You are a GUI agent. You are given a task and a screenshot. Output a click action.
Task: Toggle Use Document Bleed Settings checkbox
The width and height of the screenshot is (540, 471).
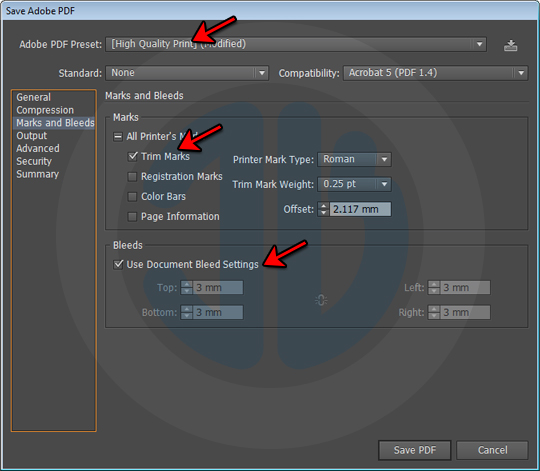tap(118, 264)
